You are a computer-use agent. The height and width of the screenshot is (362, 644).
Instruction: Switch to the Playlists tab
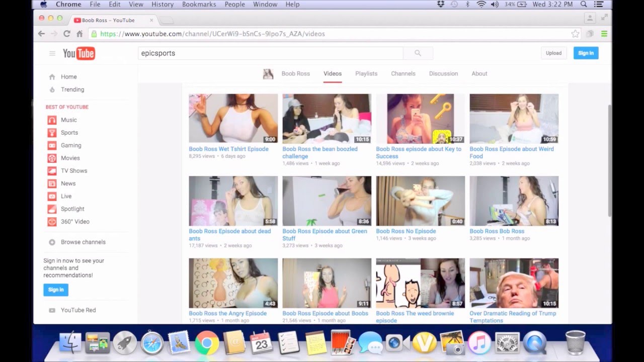click(x=366, y=73)
